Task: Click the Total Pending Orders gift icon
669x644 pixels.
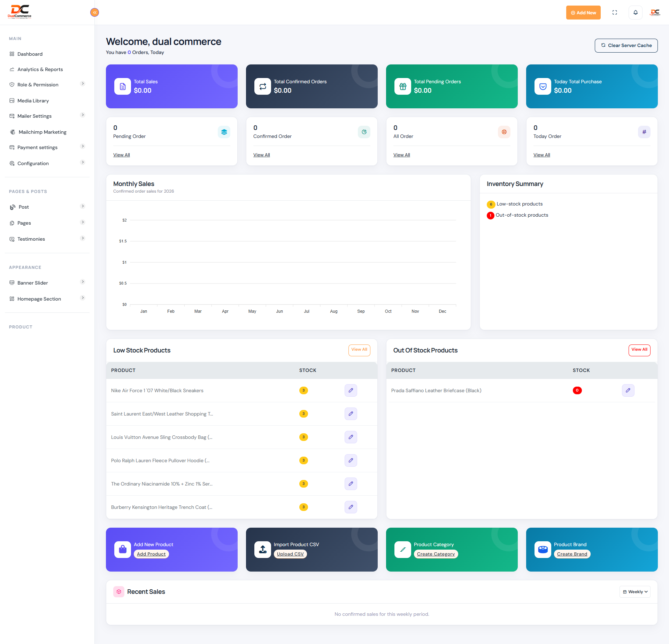Action: (403, 86)
